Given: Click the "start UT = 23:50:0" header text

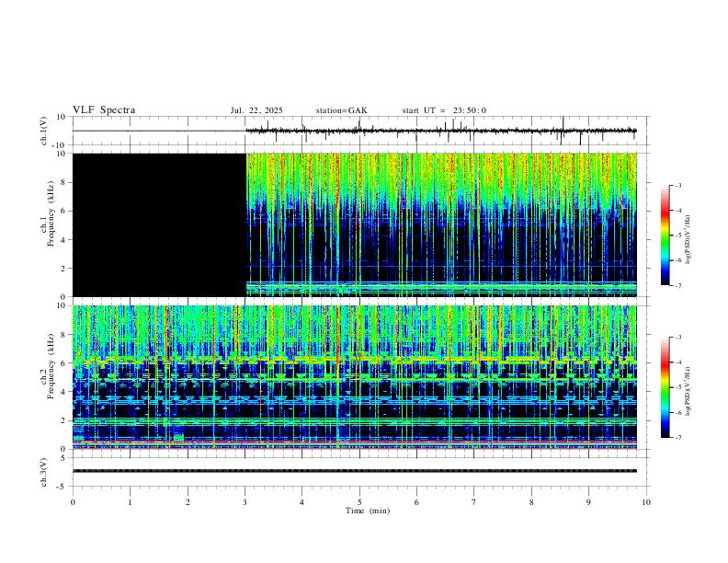Looking at the screenshot, I should click(444, 110).
